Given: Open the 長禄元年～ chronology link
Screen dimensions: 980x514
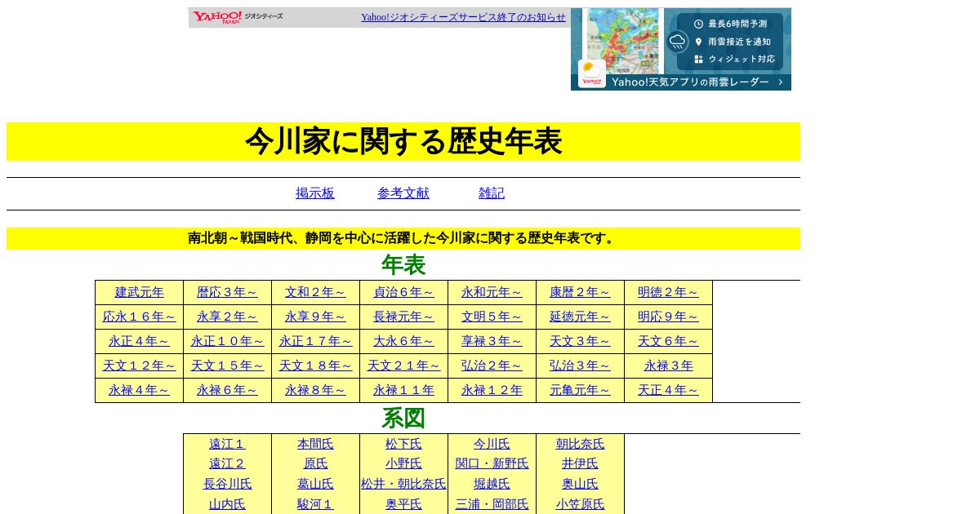Looking at the screenshot, I should point(404,317).
